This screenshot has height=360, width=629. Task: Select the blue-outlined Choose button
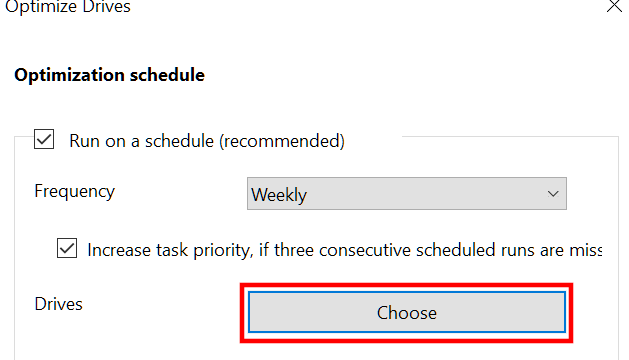407,312
